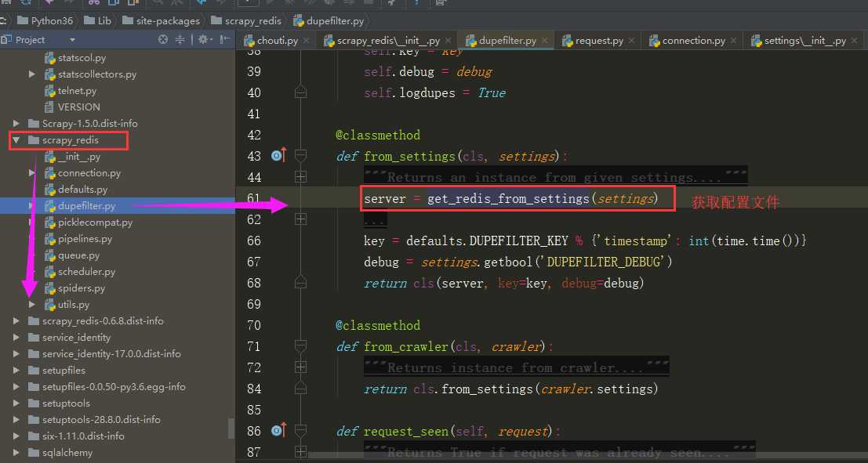The image size is (868, 463).
Task: Collapse from_crawler method at line 71
Action: pyautogui.click(x=300, y=346)
